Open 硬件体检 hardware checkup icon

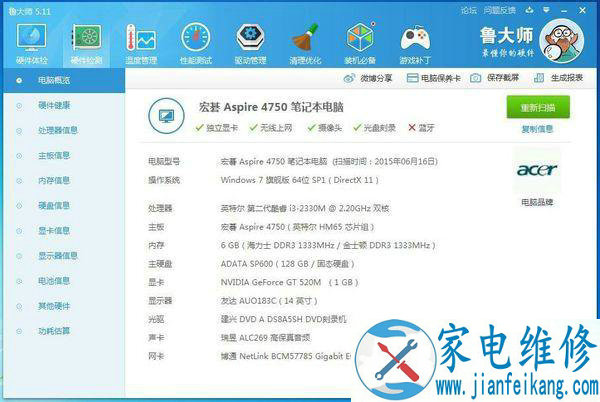(x=31, y=44)
